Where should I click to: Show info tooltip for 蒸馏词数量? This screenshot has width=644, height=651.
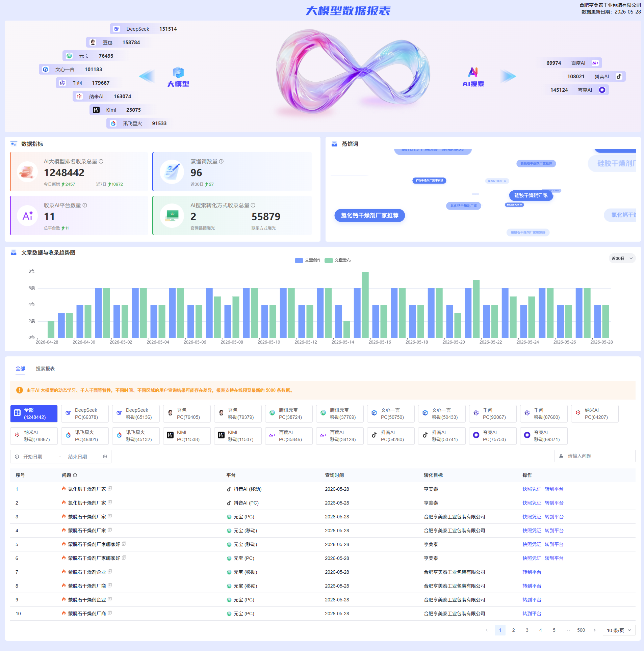(221, 162)
